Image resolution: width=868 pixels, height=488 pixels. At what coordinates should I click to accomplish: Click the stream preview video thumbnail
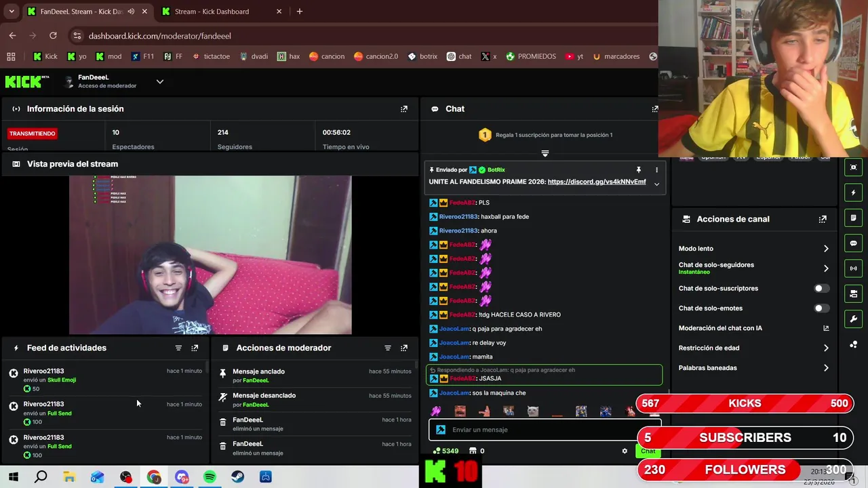pos(210,255)
